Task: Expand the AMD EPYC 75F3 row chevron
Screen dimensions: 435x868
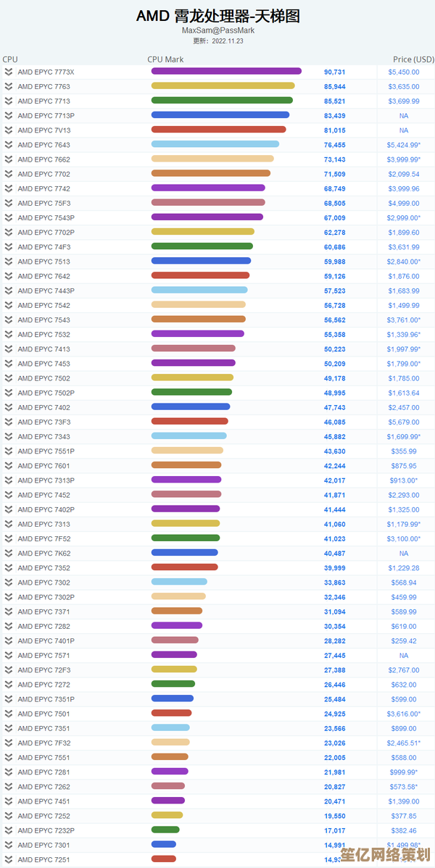Action: [8, 203]
